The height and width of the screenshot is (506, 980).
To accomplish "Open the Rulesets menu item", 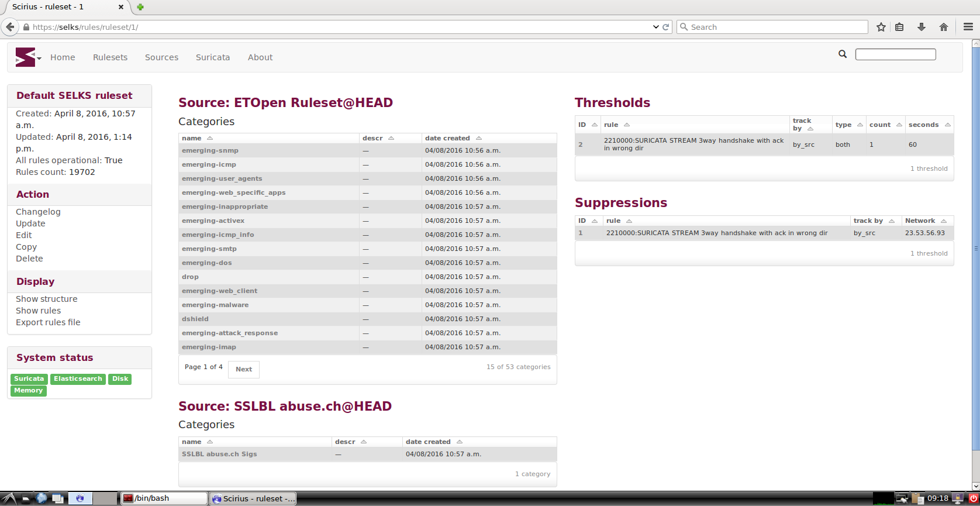I will (110, 57).
